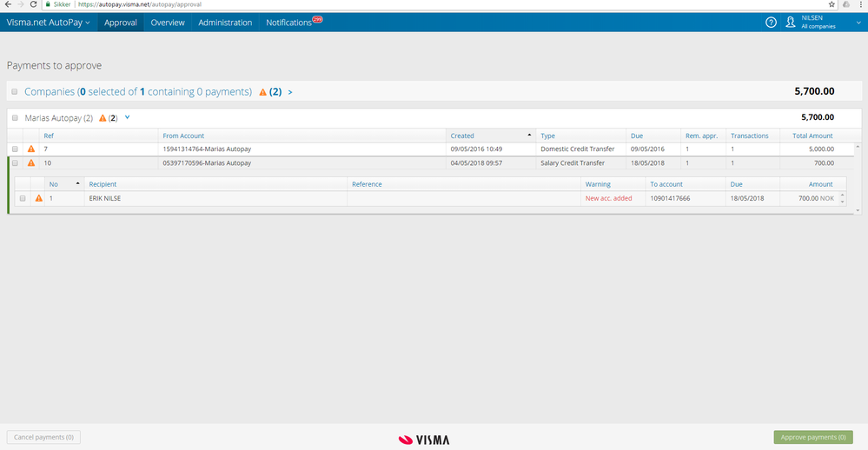This screenshot has height=450, width=868.
Task: Tick the Marias Autopay company checkbox
Action: coord(15,118)
